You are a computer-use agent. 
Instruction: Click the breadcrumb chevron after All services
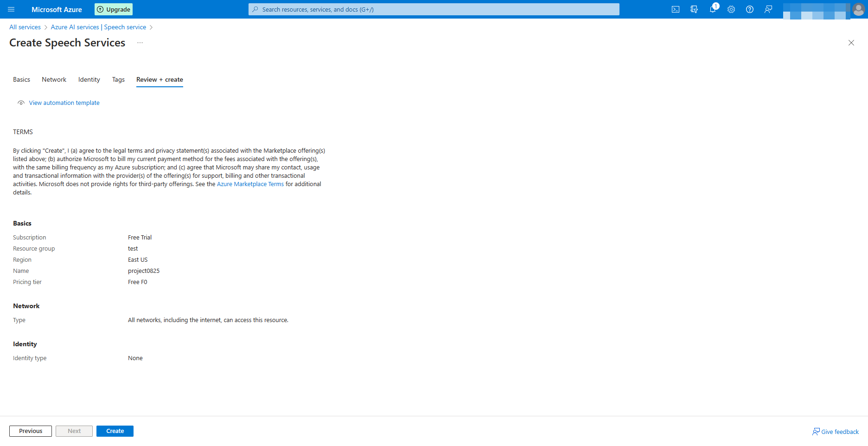tap(46, 27)
